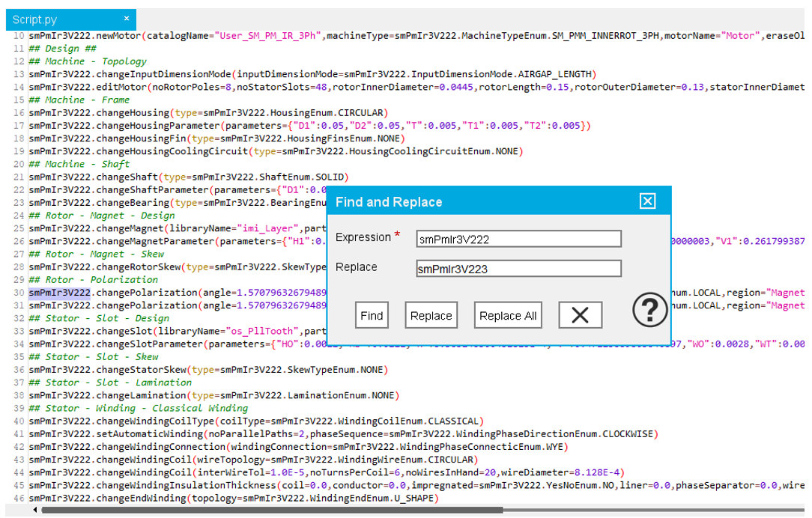Click the Replace All button
The image size is (812, 518).
point(507,315)
